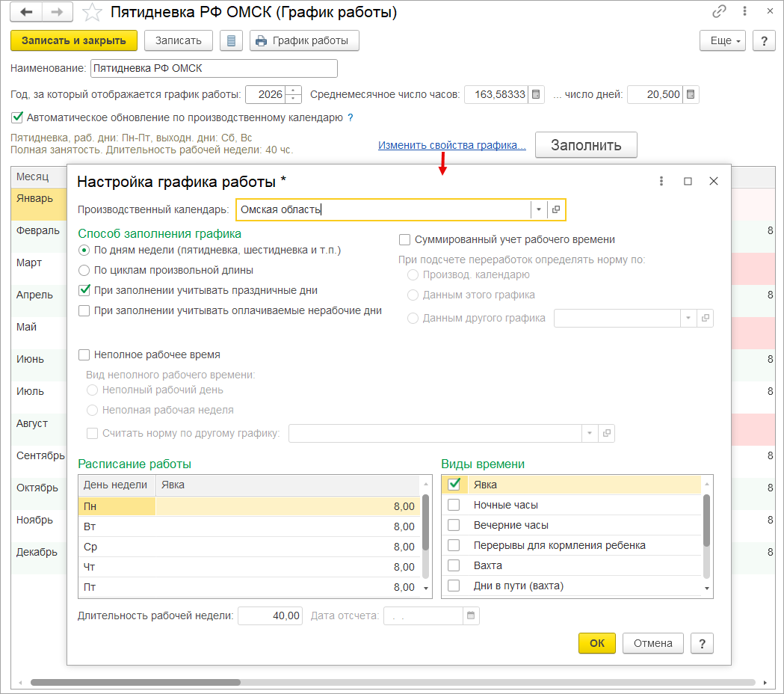
Task: Open the dialog's three-dot options menu
Action: (x=661, y=181)
